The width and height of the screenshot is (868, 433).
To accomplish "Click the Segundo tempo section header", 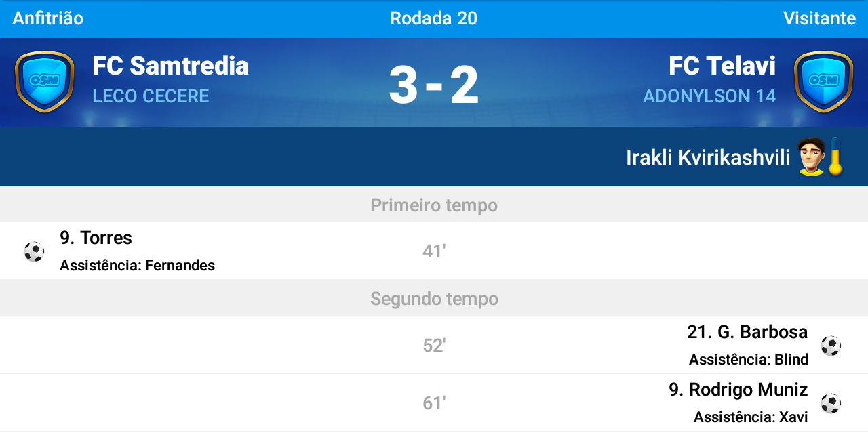I will 434,299.
